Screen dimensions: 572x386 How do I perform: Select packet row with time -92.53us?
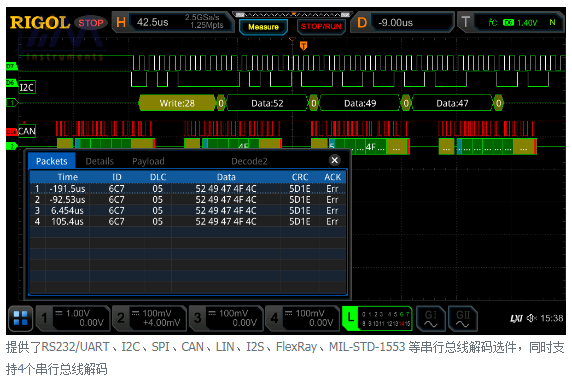click(x=188, y=200)
